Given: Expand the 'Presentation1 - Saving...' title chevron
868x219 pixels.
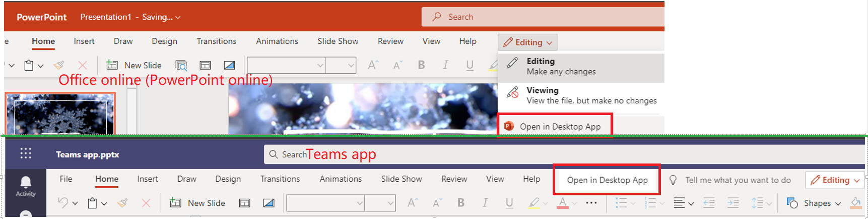Looking at the screenshot, I should pos(178,17).
